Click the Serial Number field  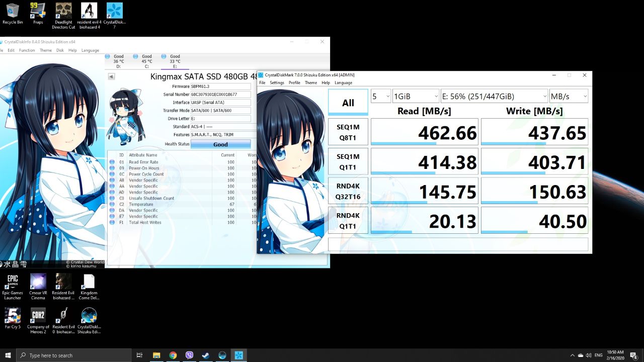coord(220,95)
